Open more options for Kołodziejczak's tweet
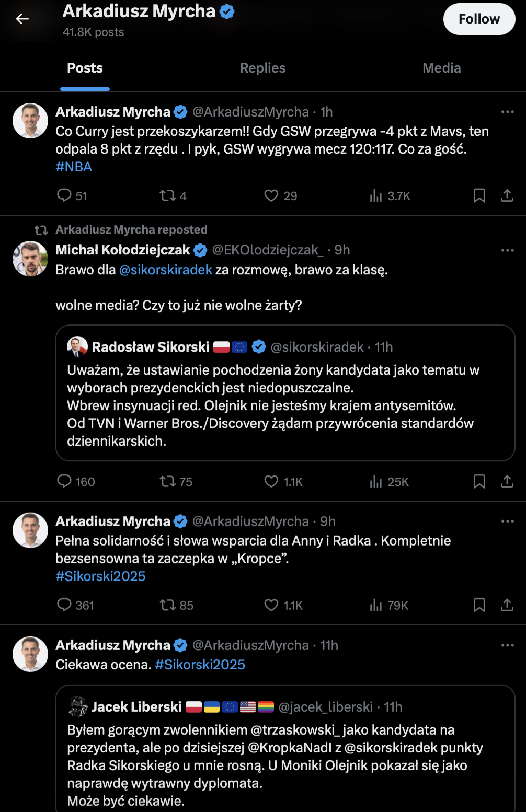 point(507,250)
